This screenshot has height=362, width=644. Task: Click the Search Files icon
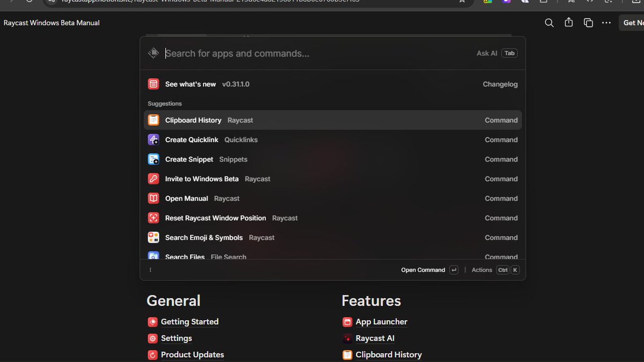[153, 256]
